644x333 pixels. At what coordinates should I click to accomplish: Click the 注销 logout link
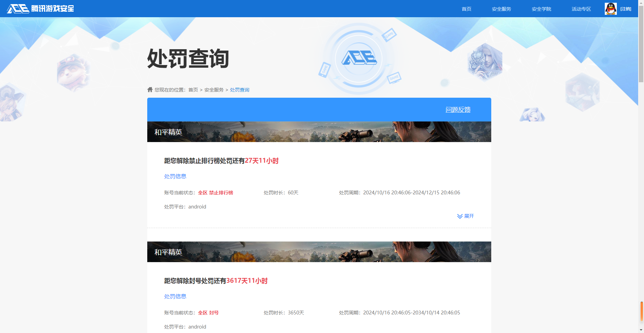click(626, 9)
